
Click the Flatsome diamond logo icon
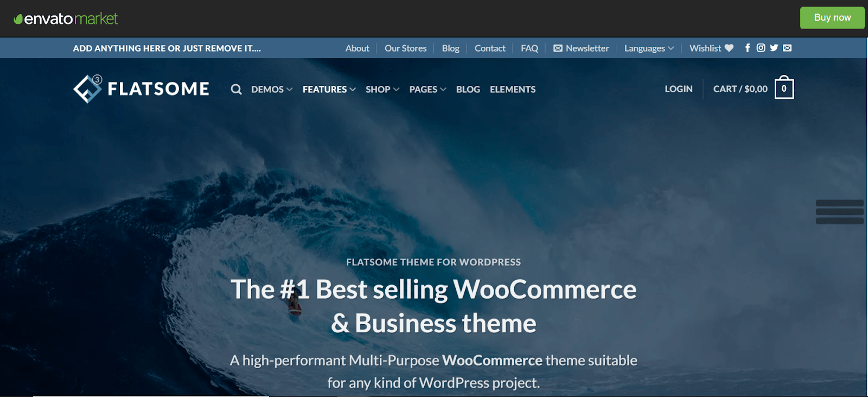click(x=88, y=89)
